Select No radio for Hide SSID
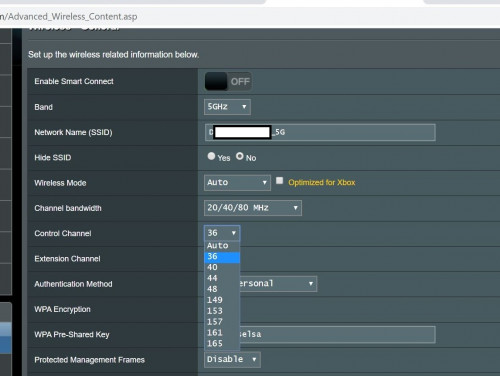The image size is (500, 376). (240, 156)
